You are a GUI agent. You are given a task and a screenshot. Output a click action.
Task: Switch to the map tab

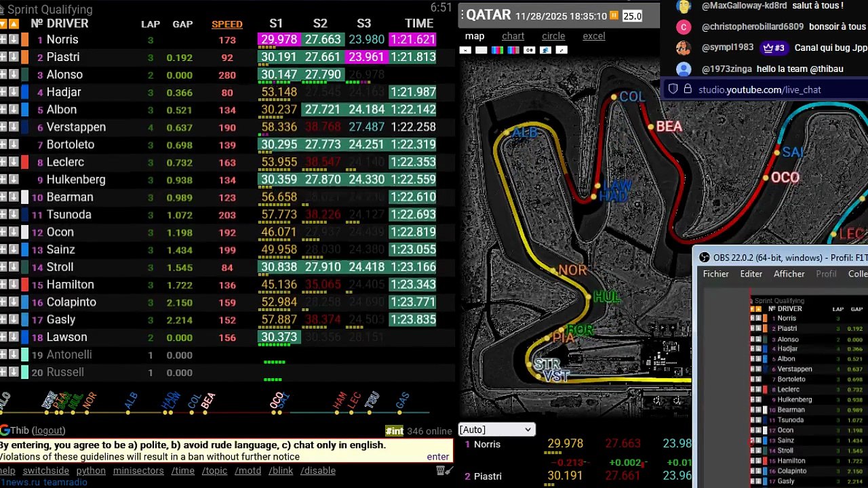[475, 36]
